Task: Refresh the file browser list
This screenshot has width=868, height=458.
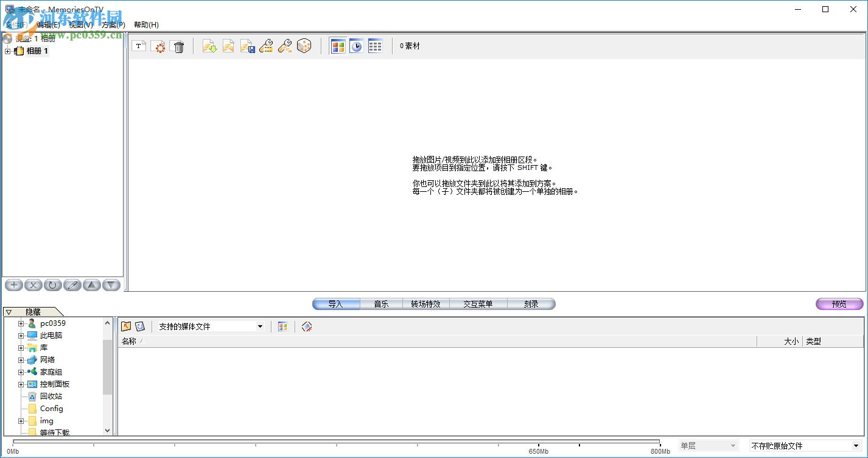Action: pyautogui.click(x=140, y=326)
